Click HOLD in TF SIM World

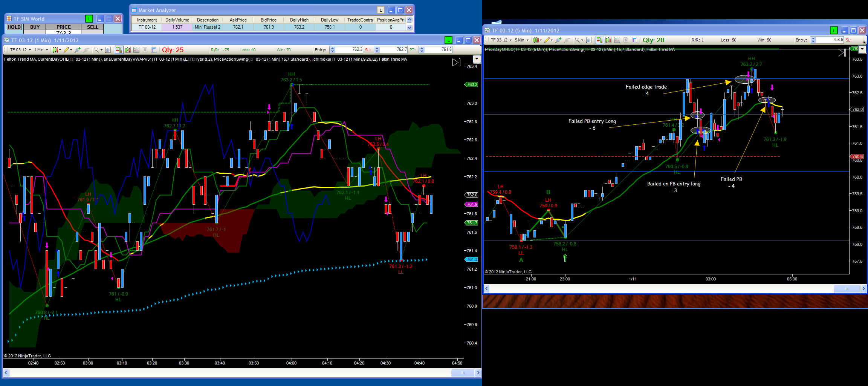tap(14, 27)
